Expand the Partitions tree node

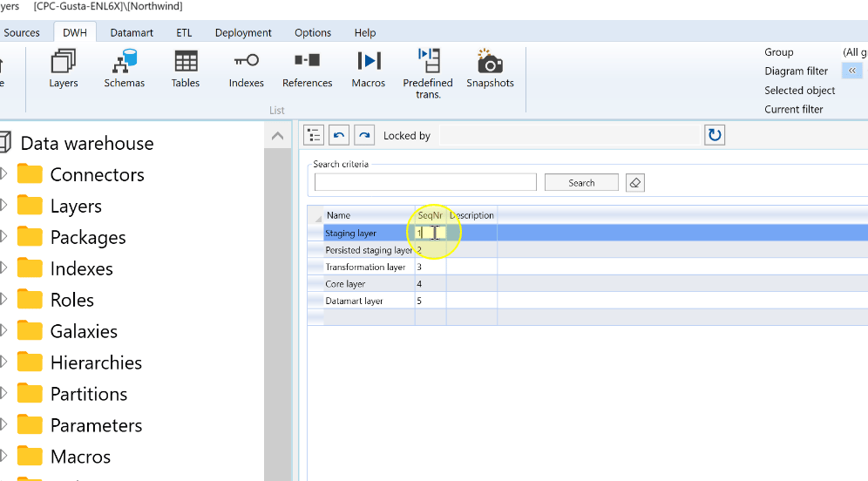pyautogui.click(x=3, y=393)
